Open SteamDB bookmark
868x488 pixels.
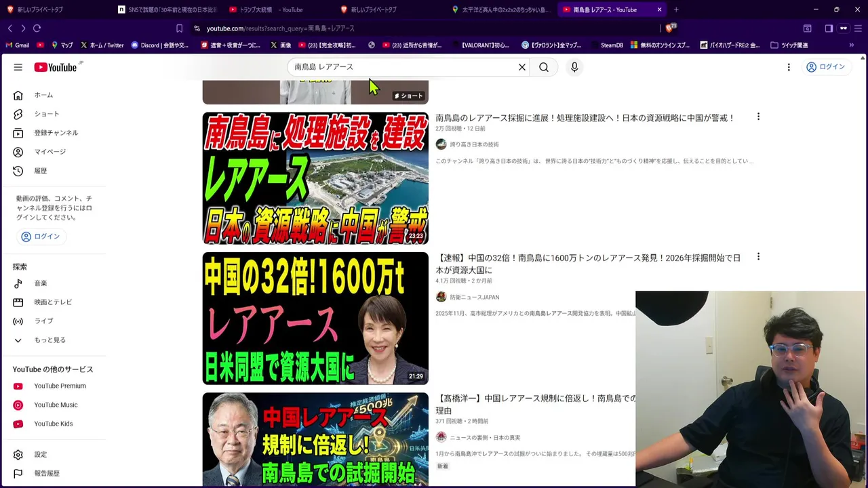click(x=606, y=45)
